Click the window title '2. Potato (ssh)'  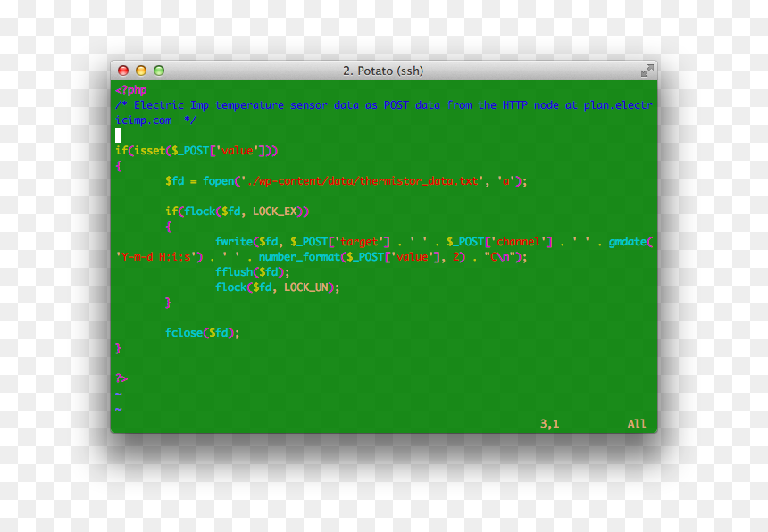coord(383,71)
